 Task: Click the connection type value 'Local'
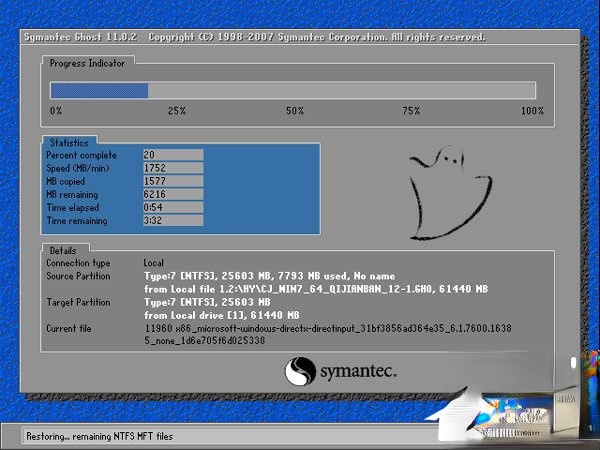153,263
